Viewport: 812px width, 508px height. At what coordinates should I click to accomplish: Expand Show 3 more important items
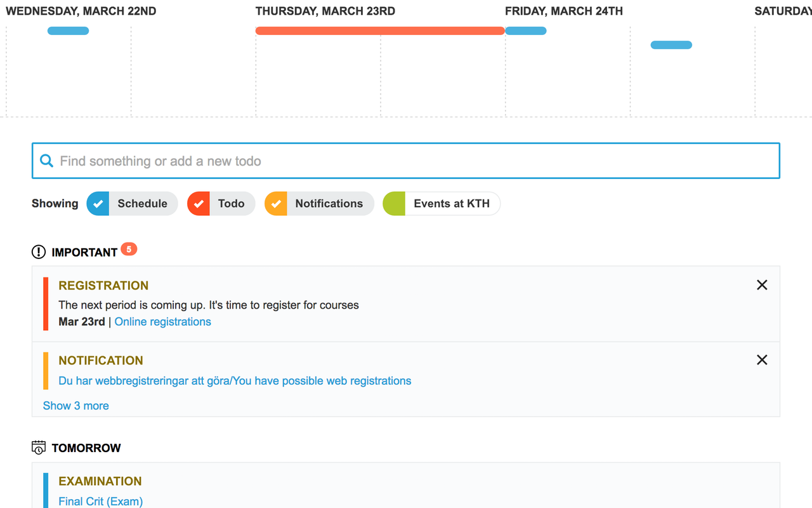76,406
